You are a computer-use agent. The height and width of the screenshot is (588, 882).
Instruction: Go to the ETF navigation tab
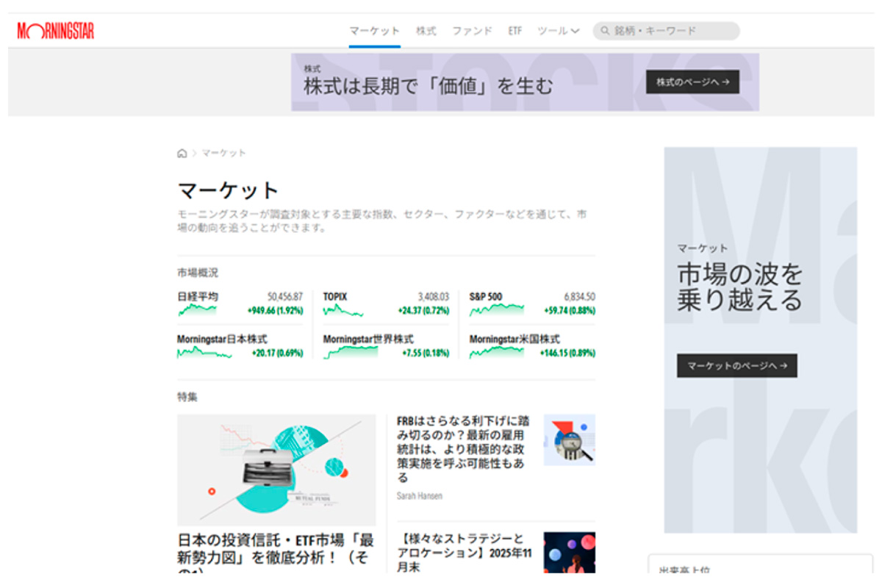tap(515, 31)
